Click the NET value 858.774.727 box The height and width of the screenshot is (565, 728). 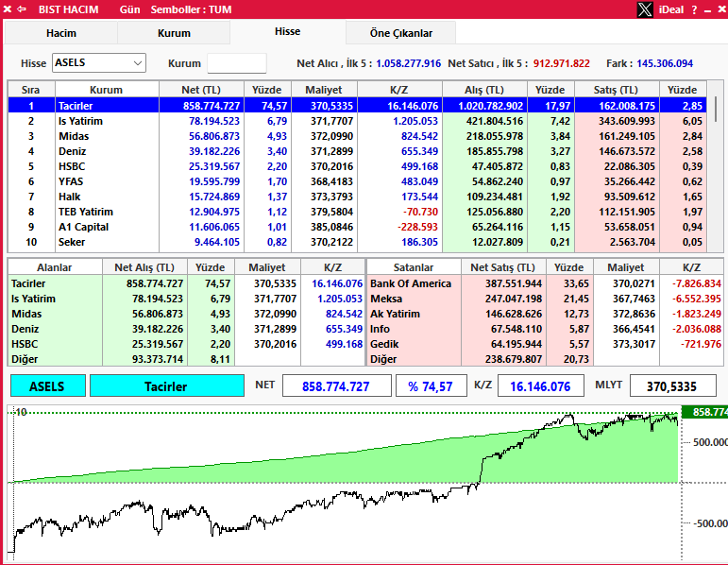point(336,386)
